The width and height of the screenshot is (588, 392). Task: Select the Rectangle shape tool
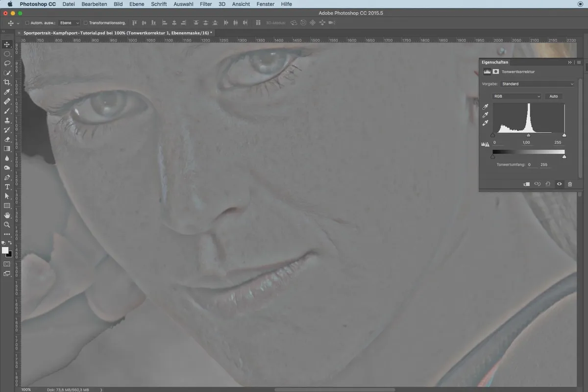coord(7,206)
